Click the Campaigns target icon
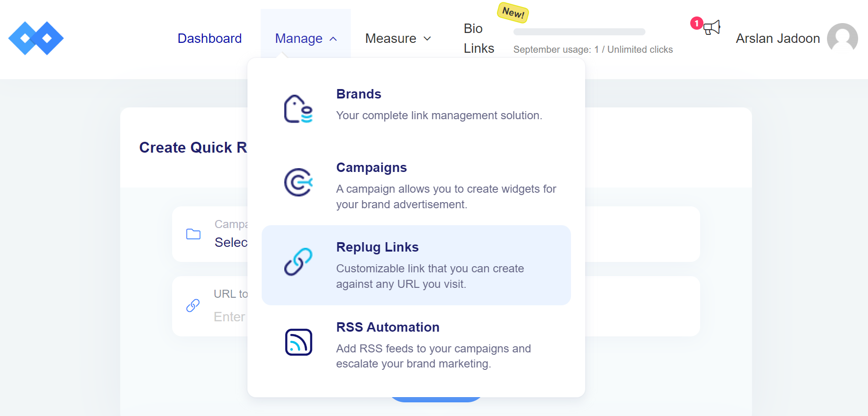 click(x=298, y=182)
